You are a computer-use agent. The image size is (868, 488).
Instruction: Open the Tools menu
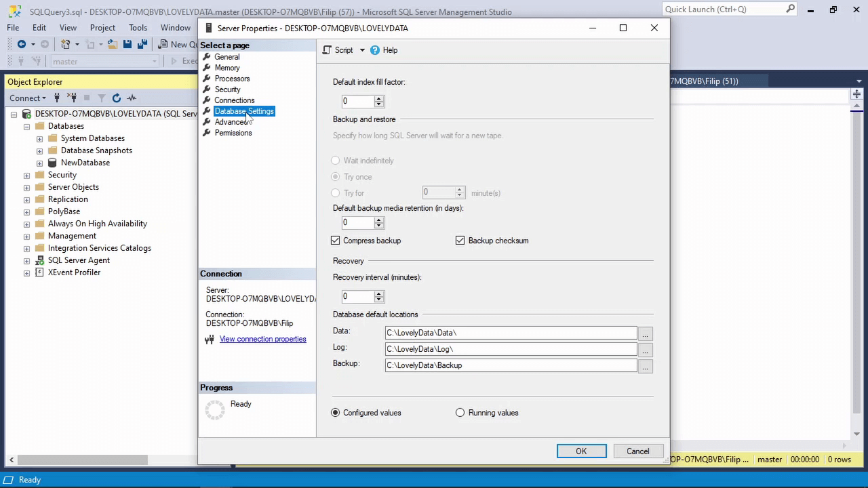[138, 28]
